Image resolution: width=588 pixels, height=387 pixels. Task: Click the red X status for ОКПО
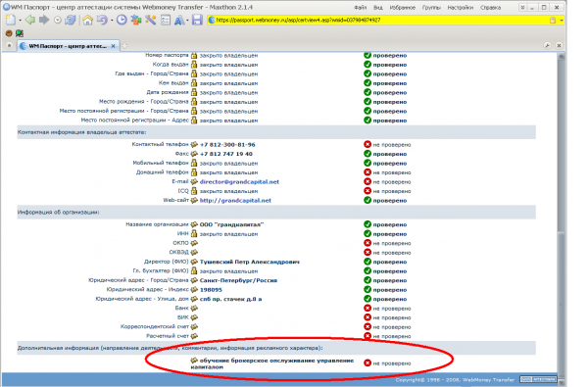(367, 243)
